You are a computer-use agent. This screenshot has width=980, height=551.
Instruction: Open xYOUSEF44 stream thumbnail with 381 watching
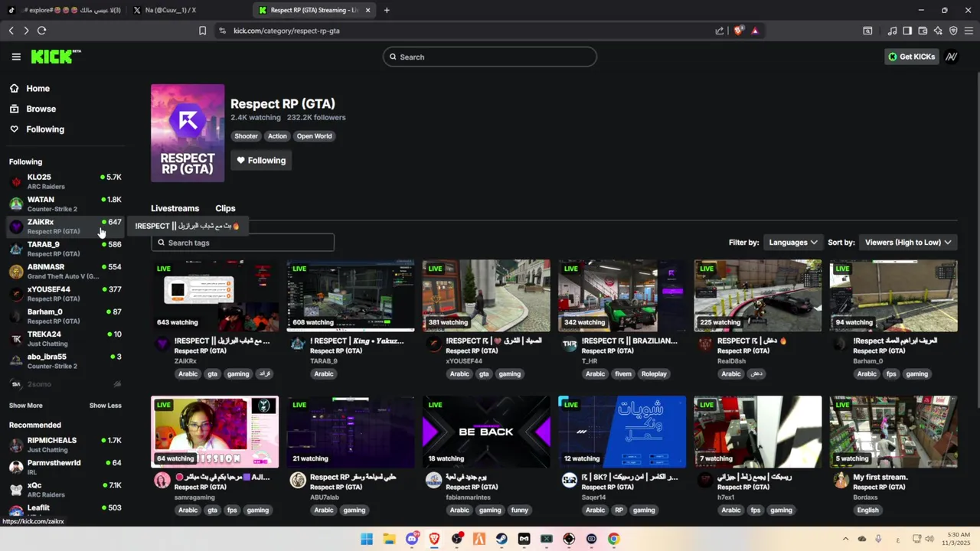pos(486,295)
